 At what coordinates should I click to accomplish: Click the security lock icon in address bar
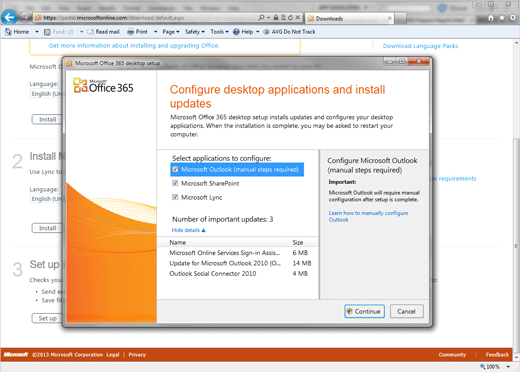pyautogui.click(x=276, y=18)
